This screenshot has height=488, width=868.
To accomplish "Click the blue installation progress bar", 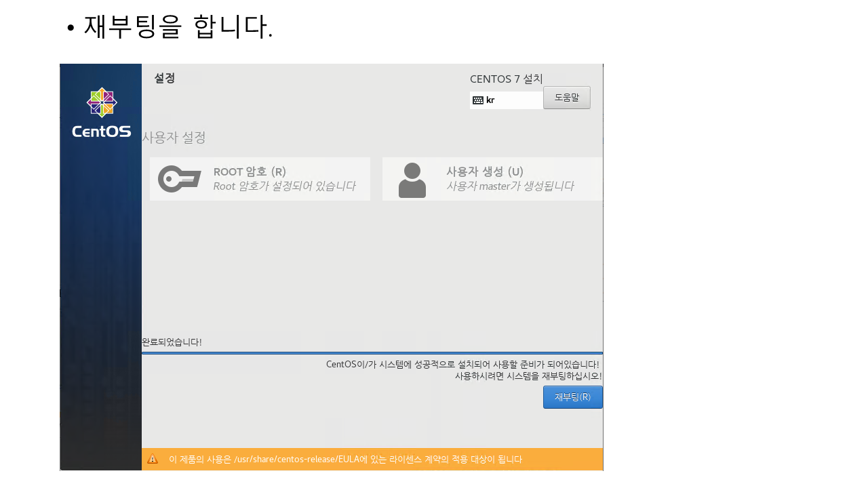I will tap(372, 353).
